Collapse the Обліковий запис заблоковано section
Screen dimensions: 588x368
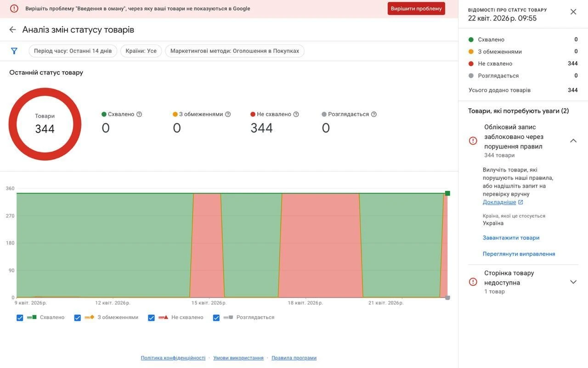click(x=573, y=141)
